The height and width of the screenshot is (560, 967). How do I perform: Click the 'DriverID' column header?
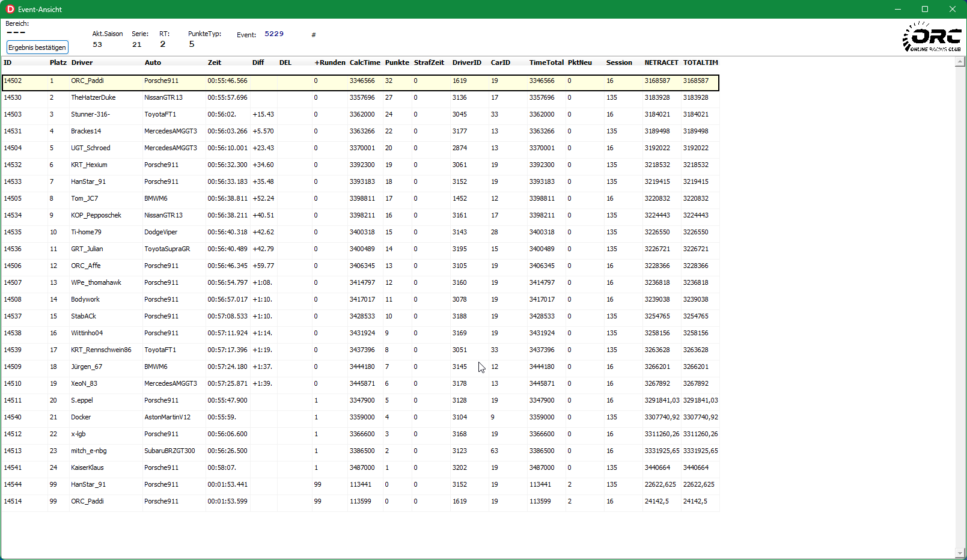click(x=466, y=62)
